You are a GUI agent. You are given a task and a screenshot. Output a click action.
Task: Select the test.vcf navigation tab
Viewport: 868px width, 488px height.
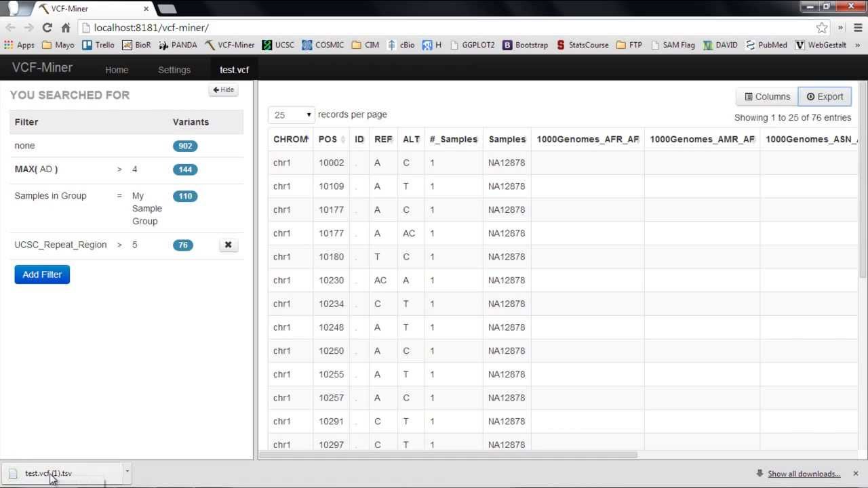[x=235, y=70]
